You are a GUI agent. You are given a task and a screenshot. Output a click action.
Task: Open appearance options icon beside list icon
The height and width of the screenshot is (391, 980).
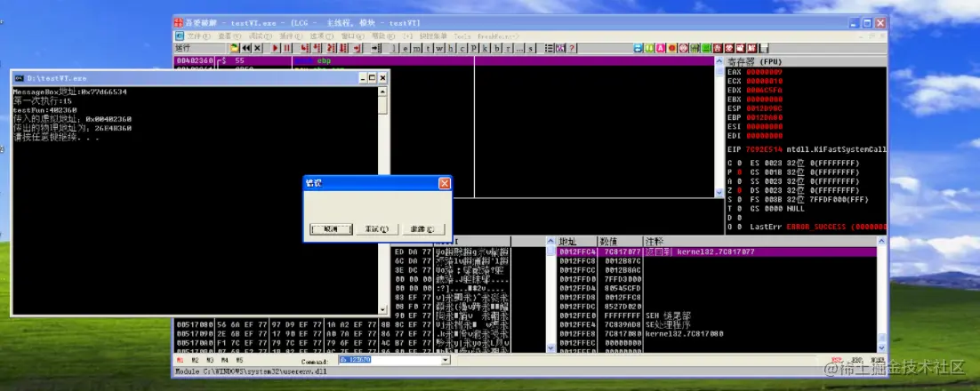pos(560,48)
